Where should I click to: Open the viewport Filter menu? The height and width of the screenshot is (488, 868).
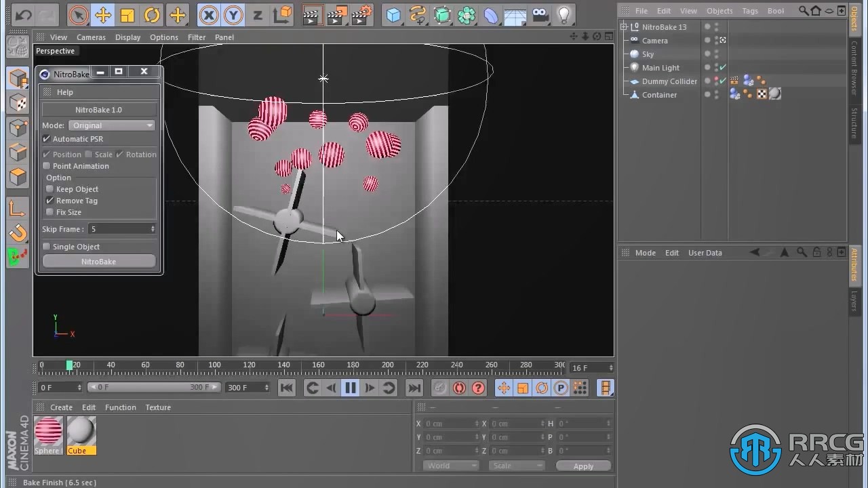coord(197,37)
